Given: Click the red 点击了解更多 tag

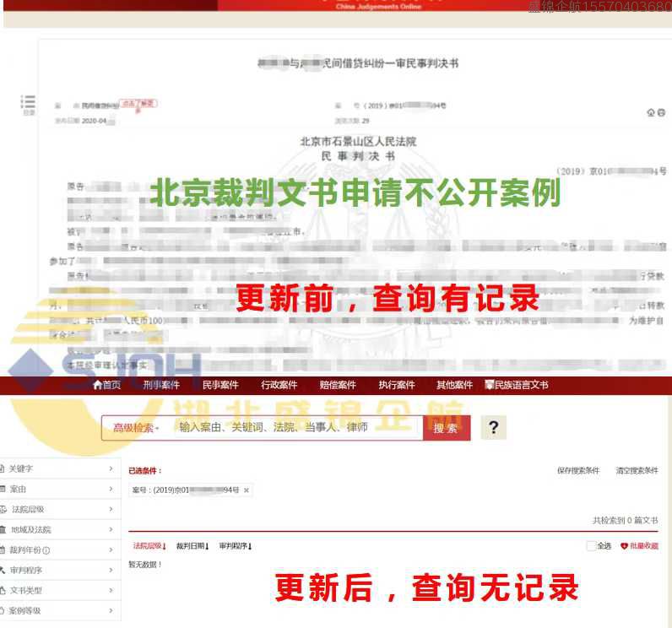Looking at the screenshot, I should pyautogui.click(x=138, y=105).
